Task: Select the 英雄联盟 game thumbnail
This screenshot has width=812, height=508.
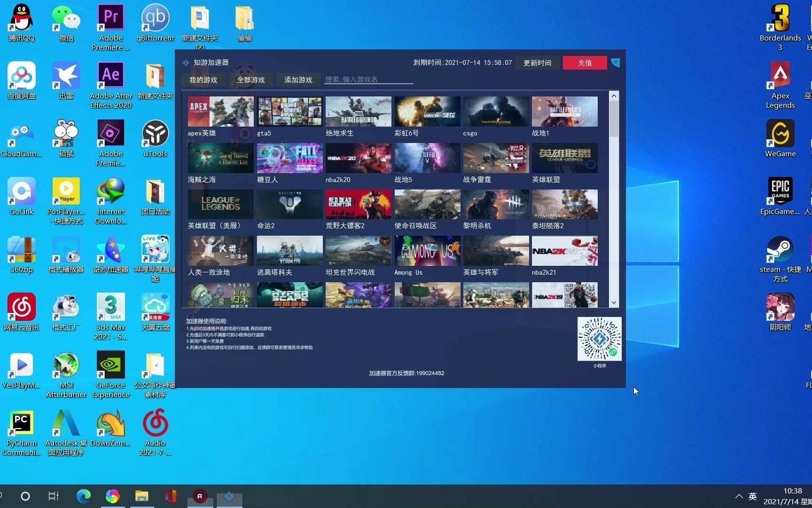Action: pos(565,158)
